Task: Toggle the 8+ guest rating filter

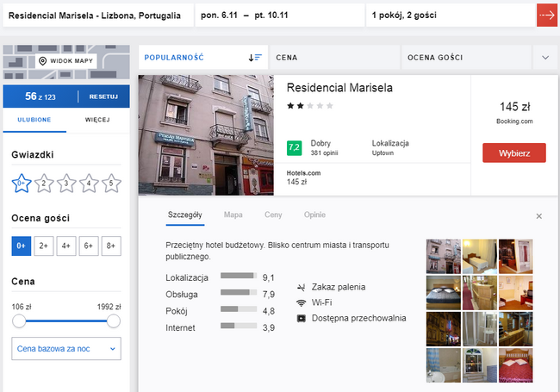Action: pos(110,246)
